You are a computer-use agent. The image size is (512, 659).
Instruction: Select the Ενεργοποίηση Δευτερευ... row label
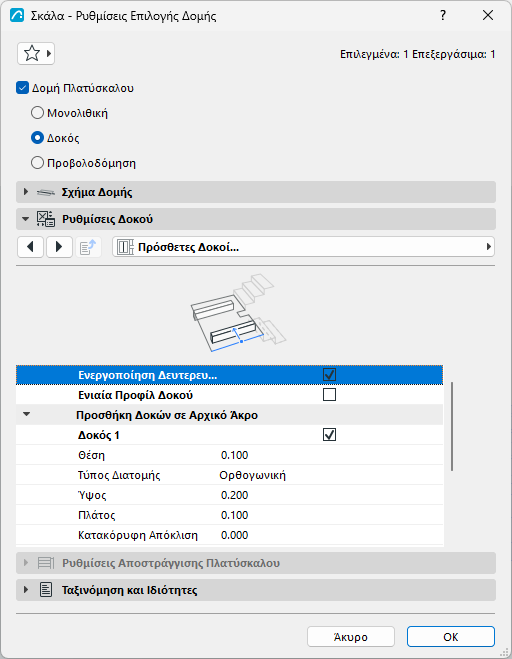(x=148, y=375)
